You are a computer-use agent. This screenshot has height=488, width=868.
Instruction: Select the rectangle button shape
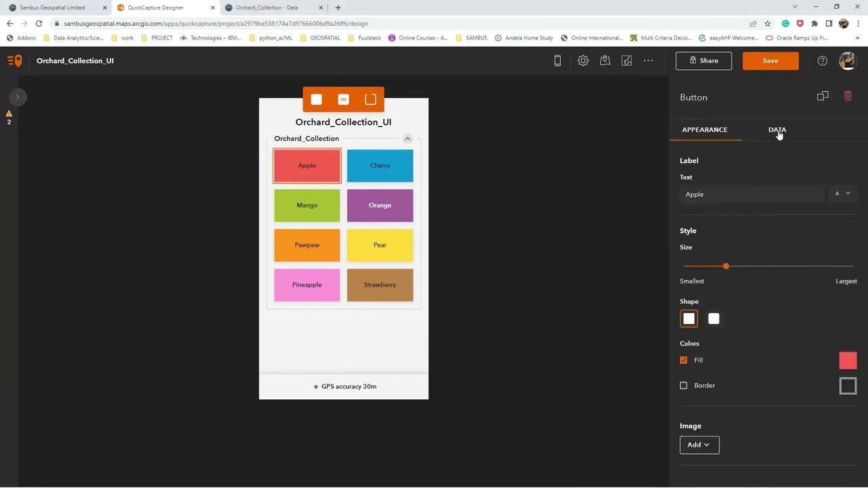pos(689,319)
